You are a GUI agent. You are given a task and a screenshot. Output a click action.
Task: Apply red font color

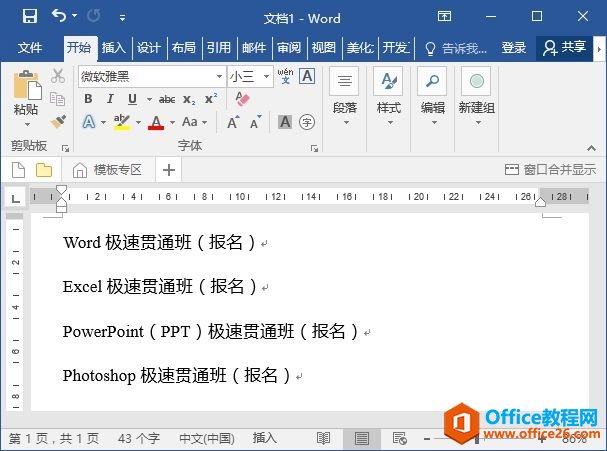(156, 122)
